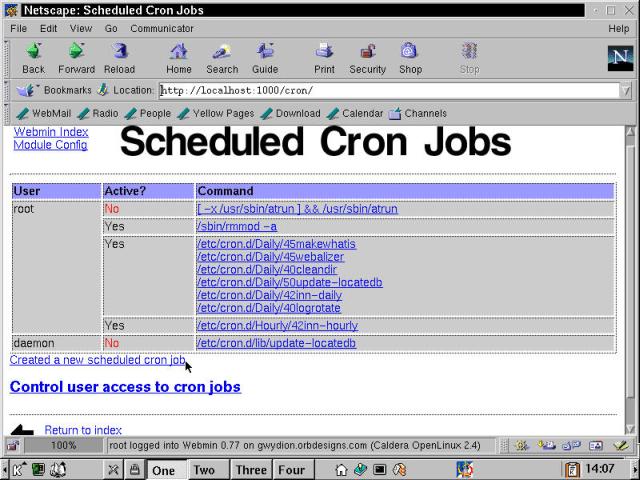Open the /sbin/rmmod -a cron job
Image resolution: width=640 pixels, height=480 pixels.
236,227
